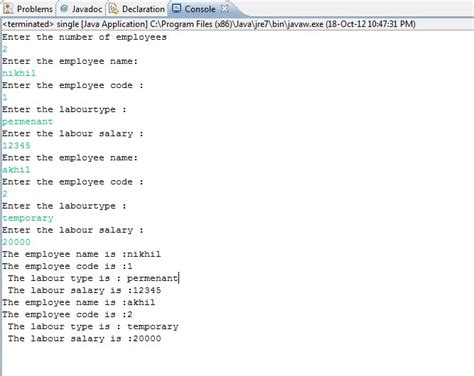Image resolution: width=474 pixels, height=376 pixels.
Task: Switch to the Declaration tab
Action: (x=137, y=9)
